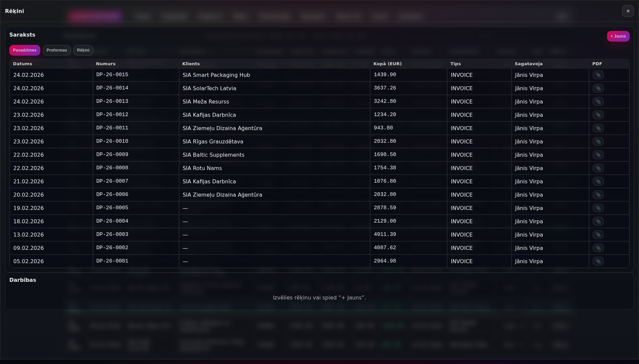Image resolution: width=639 pixels, height=364 pixels.
Task: Open PDF attachment for DP-26-0002
Action: (598, 248)
